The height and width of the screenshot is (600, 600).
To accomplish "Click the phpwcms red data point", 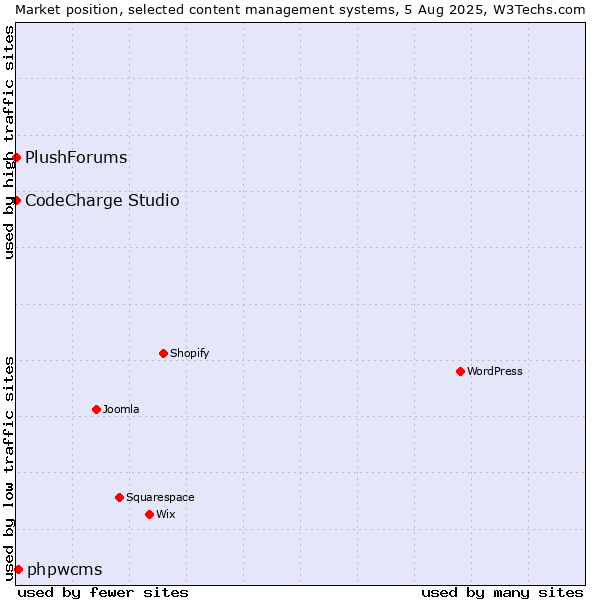I will point(18,569).
